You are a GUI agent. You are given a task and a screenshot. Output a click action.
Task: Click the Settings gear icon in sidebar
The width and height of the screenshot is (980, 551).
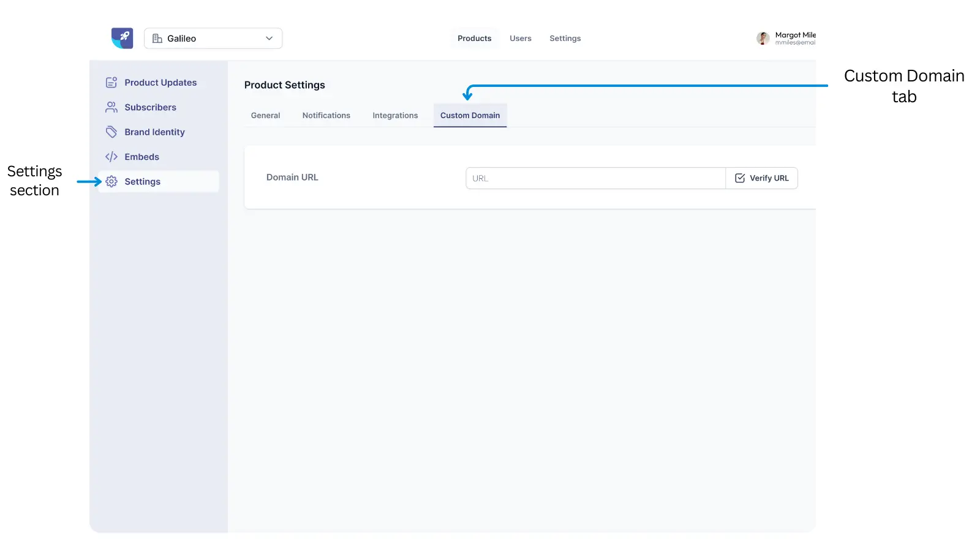coord(111,181)
